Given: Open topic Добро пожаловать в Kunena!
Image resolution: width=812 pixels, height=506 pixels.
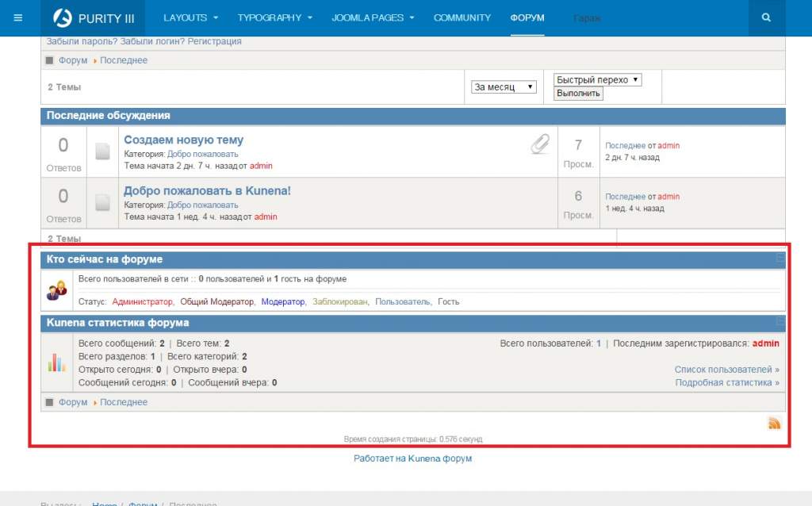Looking at the screenshot, I should pyautogui.click(x=207, y=190).
